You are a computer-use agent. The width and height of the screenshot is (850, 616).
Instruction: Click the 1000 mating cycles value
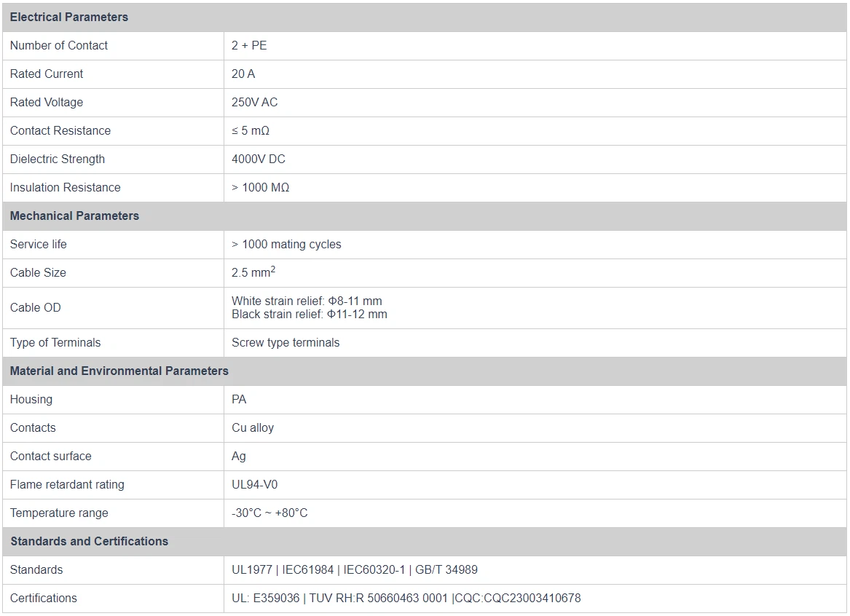[x=286, y=244]
